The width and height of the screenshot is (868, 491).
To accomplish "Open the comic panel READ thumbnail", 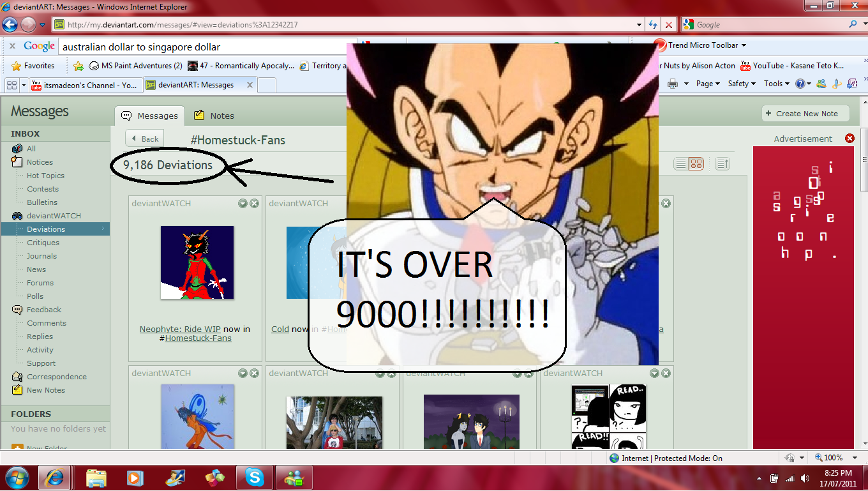I will point(608,416).
